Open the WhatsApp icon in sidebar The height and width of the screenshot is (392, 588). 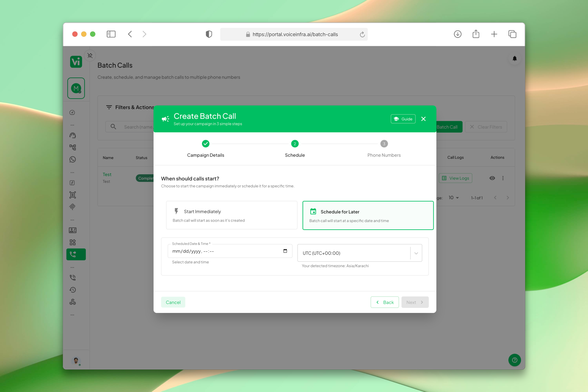(x=72, y=160)
